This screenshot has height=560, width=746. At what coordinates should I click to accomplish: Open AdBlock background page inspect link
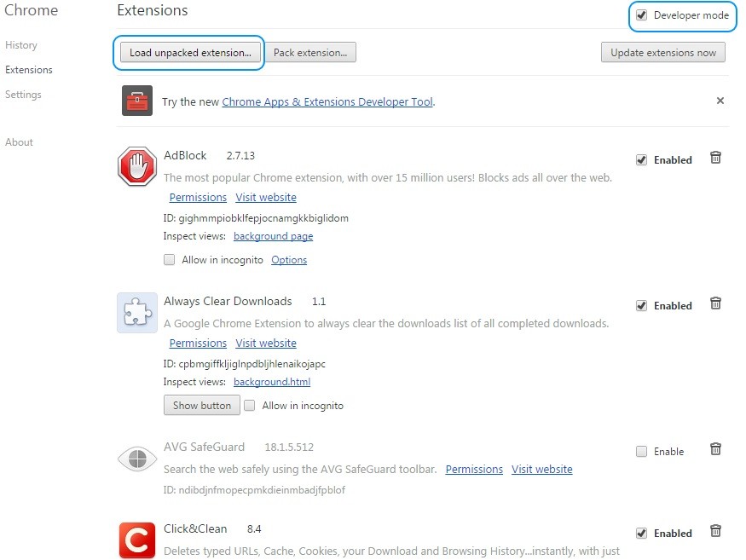point(273,236)
